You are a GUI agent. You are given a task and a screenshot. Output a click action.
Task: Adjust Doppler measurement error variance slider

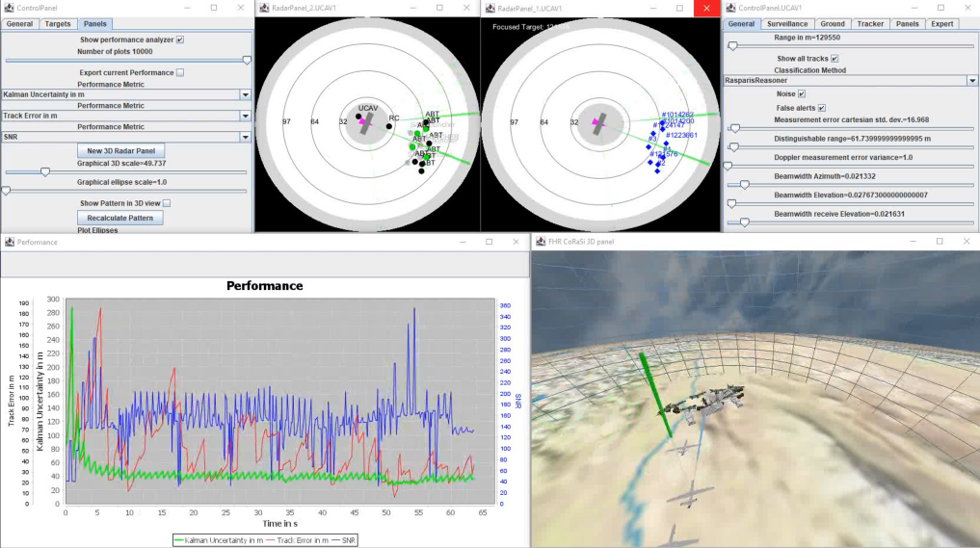728,167
